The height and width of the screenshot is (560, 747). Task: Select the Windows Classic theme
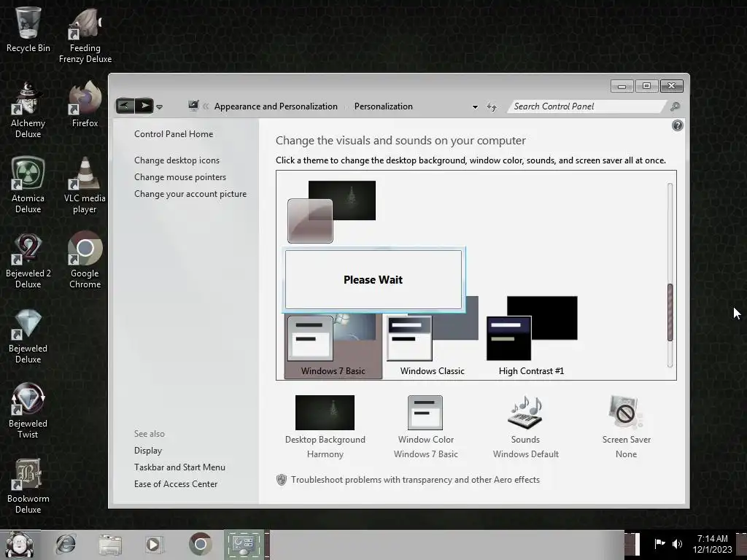(x=432, y=336)
